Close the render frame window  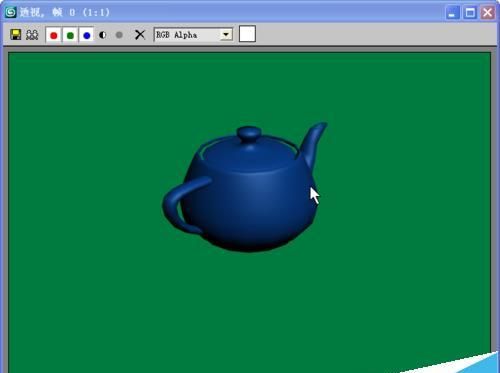pyautogui.click(x=488, y=13)
